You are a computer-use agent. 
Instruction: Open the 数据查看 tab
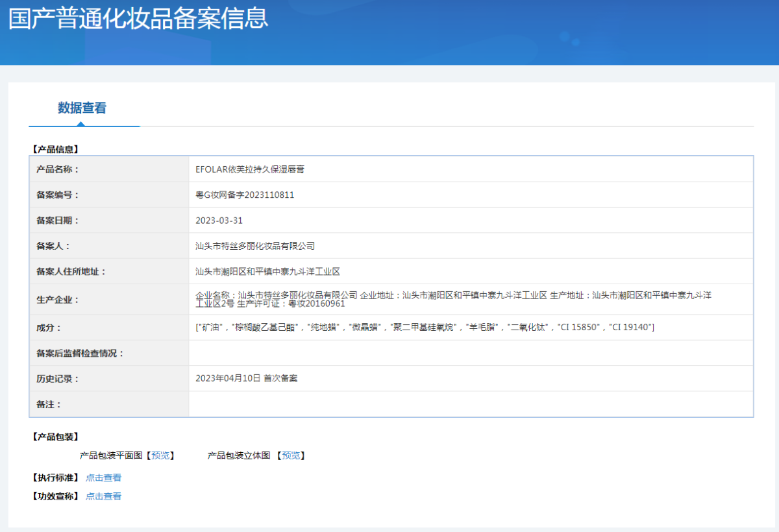[82, 108]
